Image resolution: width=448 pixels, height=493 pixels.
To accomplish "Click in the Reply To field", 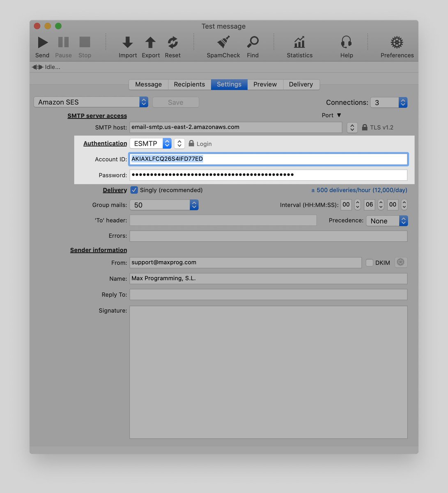I will (x=267, y=294).
